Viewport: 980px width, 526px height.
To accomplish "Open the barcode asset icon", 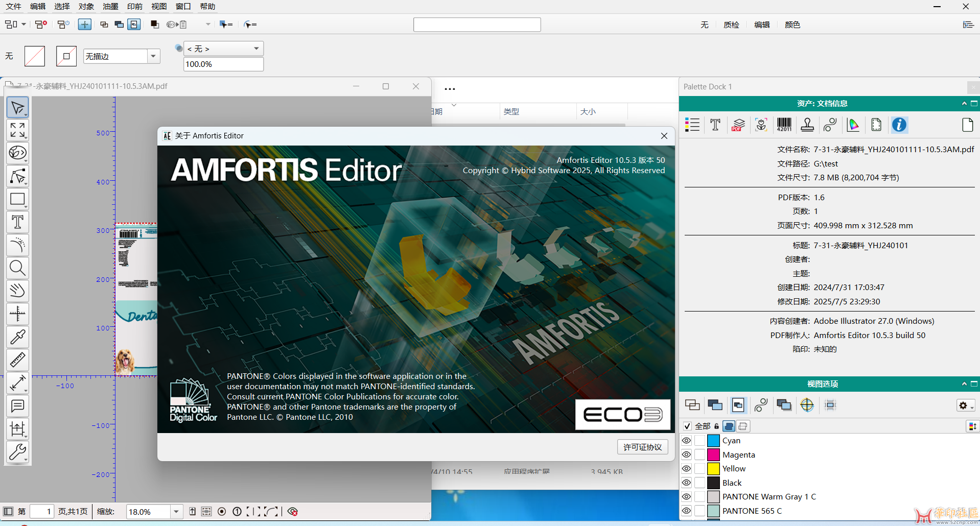I will [x=784, y=125].
